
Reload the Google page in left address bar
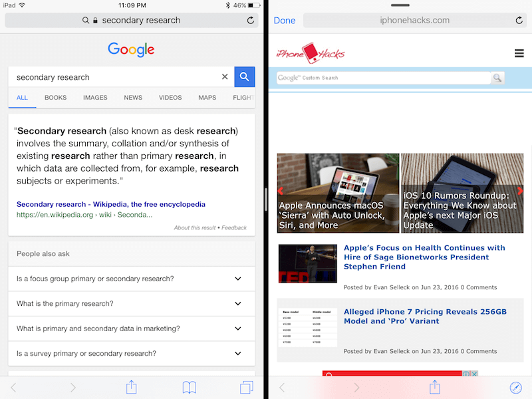[250, 21]
